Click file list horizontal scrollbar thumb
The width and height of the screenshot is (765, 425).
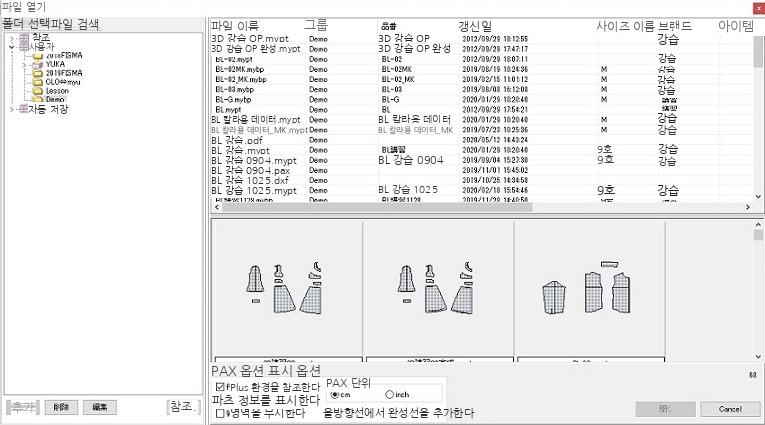[377, 207]
